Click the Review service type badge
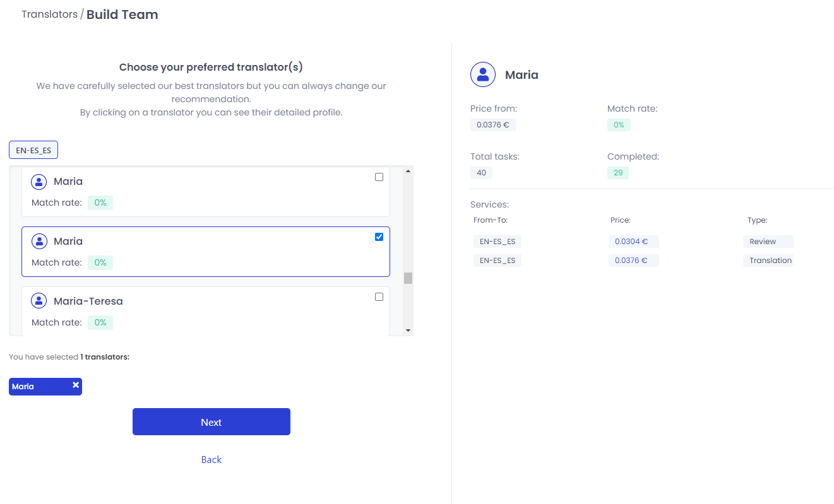This screenshot has width=834, height=504. 767,242
